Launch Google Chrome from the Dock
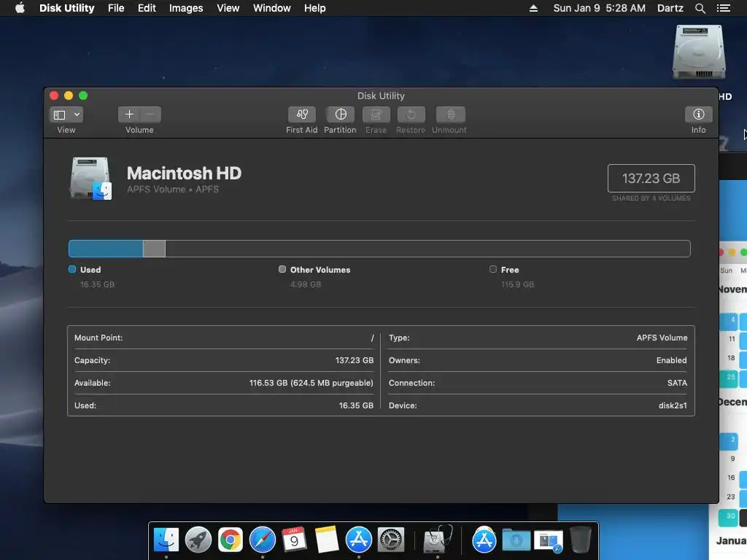The image size is (747, 560). (x=231, y=540)
